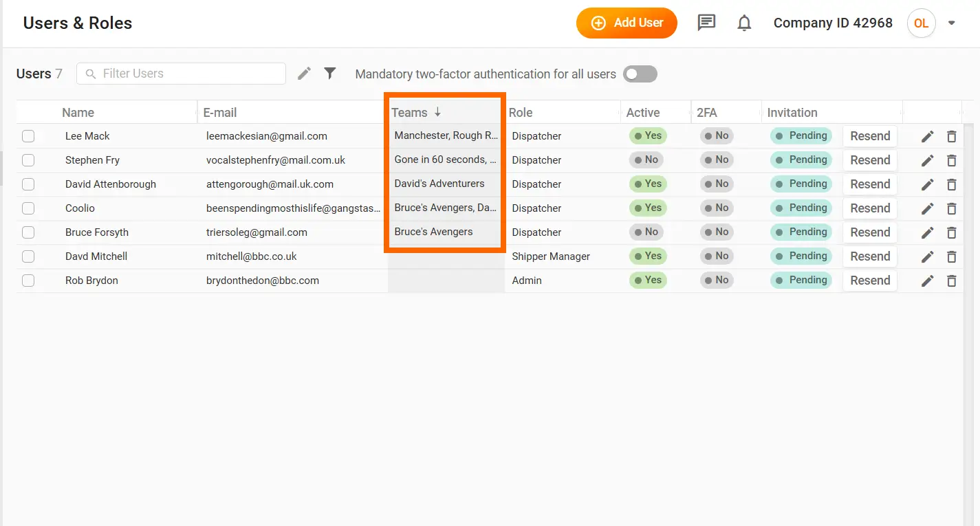
Task: Click the Add User button
Action: [x=627, y=23]
